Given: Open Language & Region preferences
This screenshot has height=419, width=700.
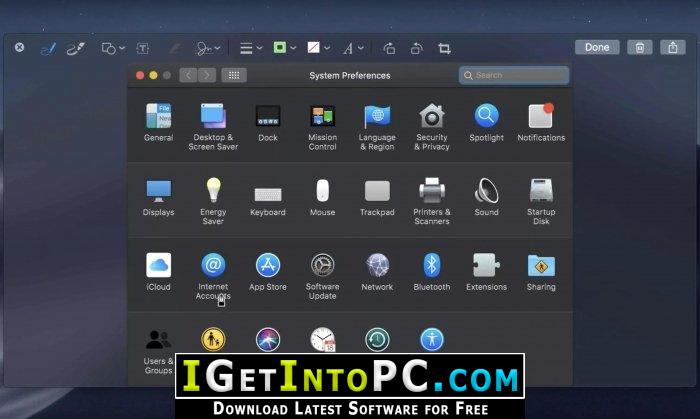Looking at the screenshot, I should [x=377, y=127].
